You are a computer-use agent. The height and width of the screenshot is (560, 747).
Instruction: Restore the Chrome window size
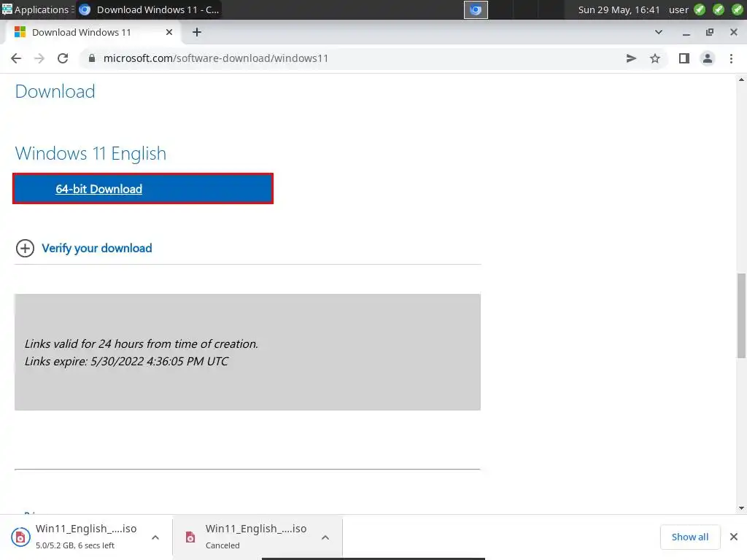tap(710, 32)
